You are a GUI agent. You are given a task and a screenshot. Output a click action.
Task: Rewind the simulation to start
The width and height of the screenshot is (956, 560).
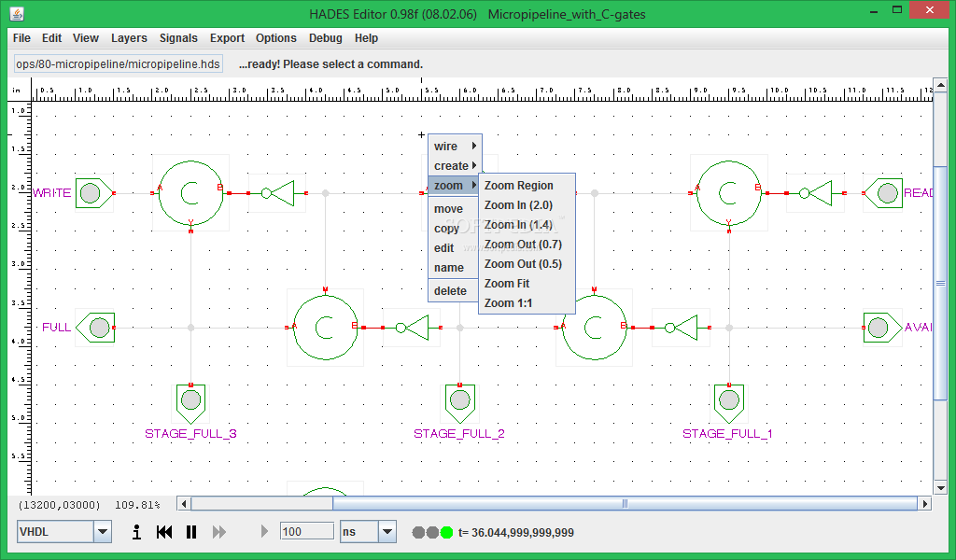coord(164,532)
